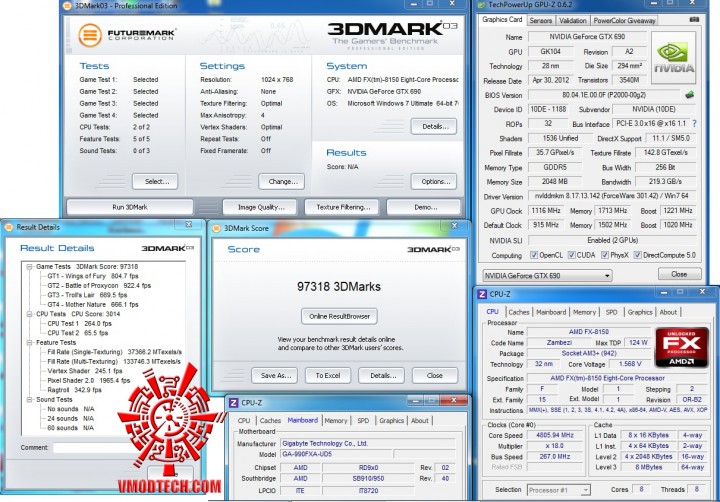Collapse the CPU Tests tree node
720x502 pixels.
click(x=29, y=314)
